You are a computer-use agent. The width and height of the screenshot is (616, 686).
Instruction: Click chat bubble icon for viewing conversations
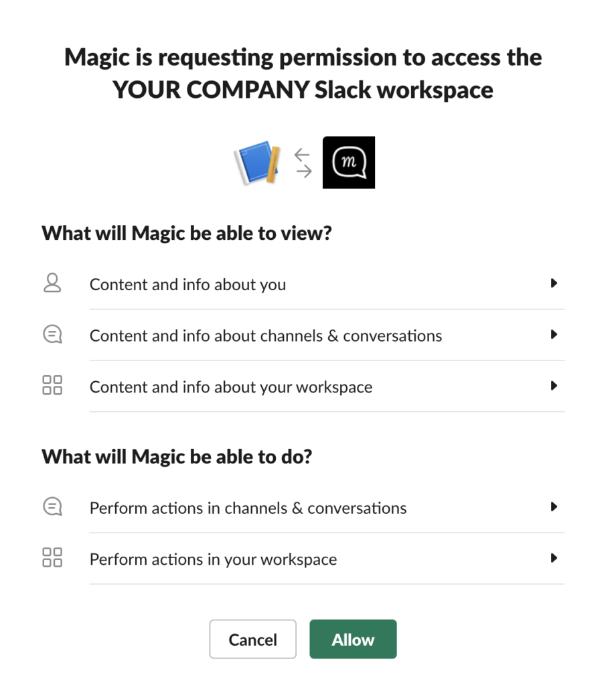52,335
